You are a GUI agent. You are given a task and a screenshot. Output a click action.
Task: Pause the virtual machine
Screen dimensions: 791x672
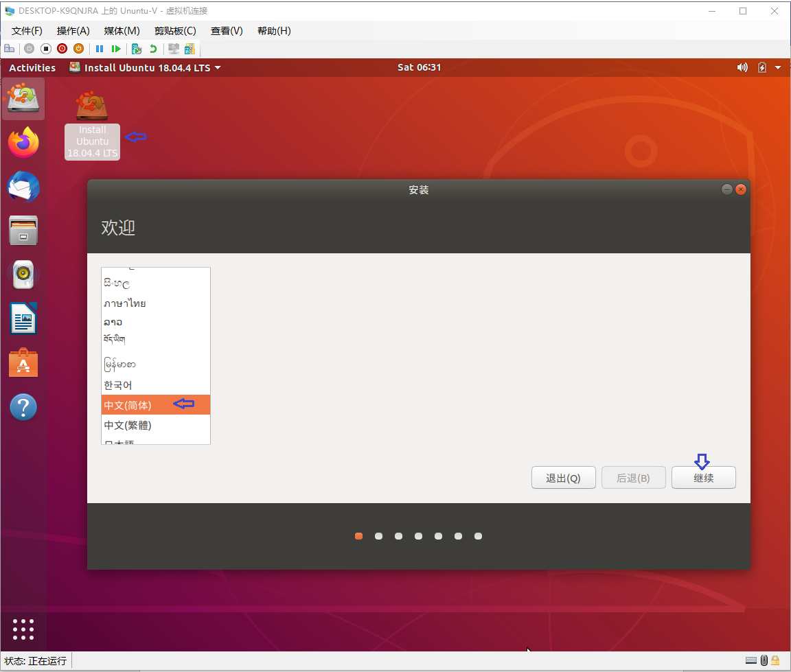coord(100,48)
